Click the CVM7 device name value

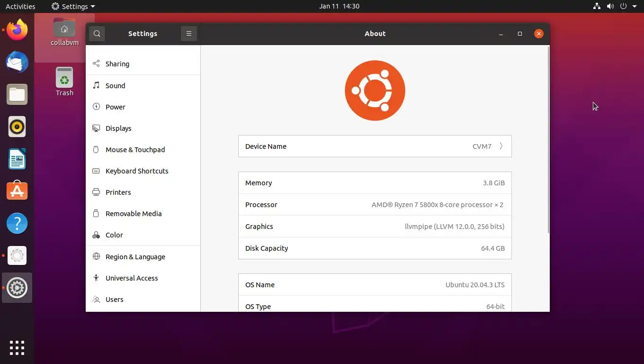(482, 146)
